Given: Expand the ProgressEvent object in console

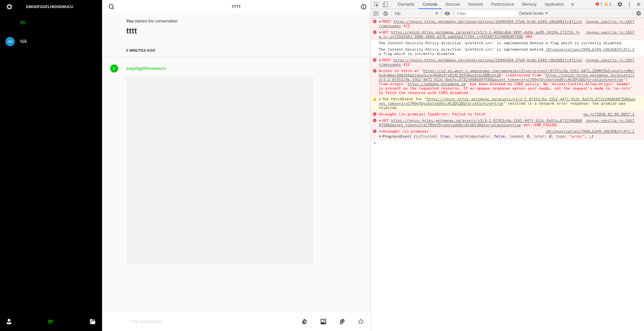Looking at the screenshot, I should click(380, 136).
